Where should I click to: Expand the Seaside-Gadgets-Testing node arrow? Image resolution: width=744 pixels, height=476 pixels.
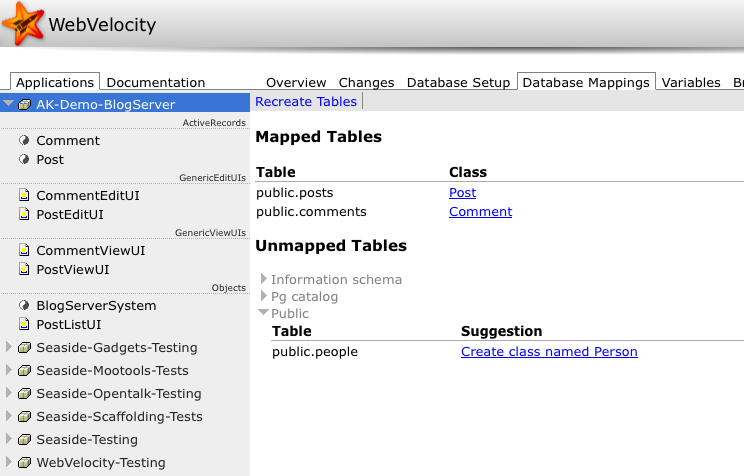[9, 347]
